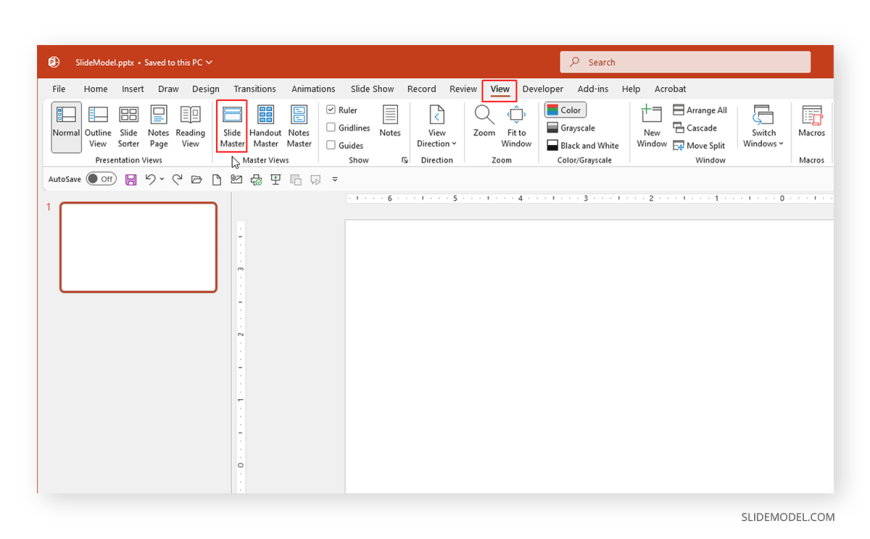Open the Notes Master view
The height and width of the screenshot is (539, 870).
[299, 127]
